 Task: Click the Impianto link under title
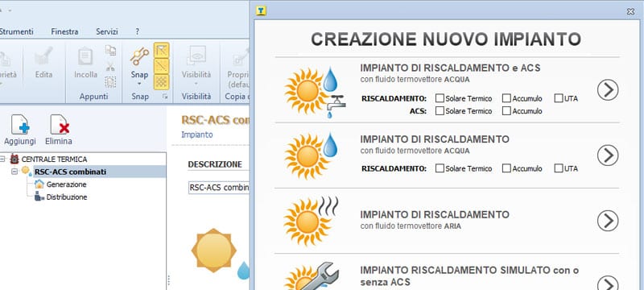coord(197,135)
